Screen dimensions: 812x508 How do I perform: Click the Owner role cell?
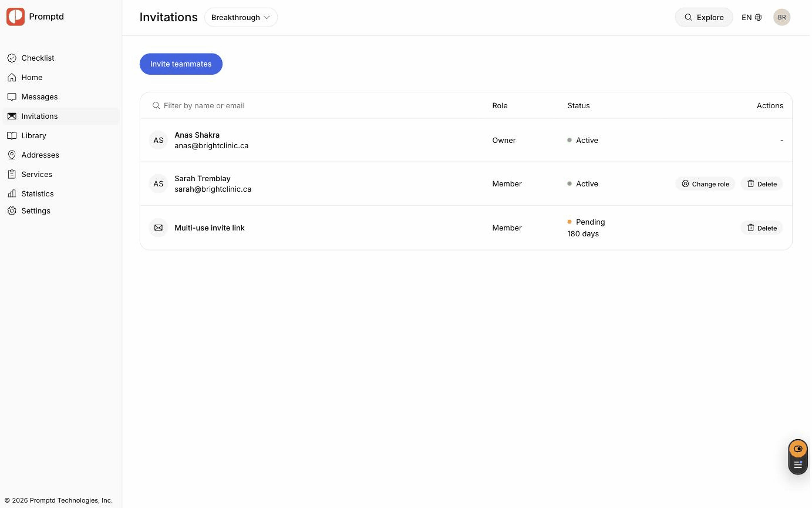504,140
